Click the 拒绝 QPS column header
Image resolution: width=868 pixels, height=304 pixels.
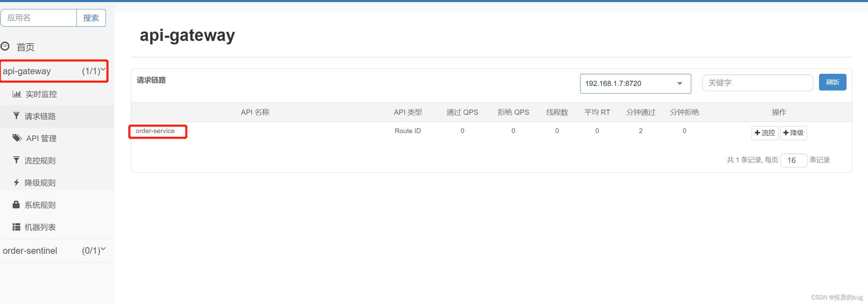[x=513, y=112]
